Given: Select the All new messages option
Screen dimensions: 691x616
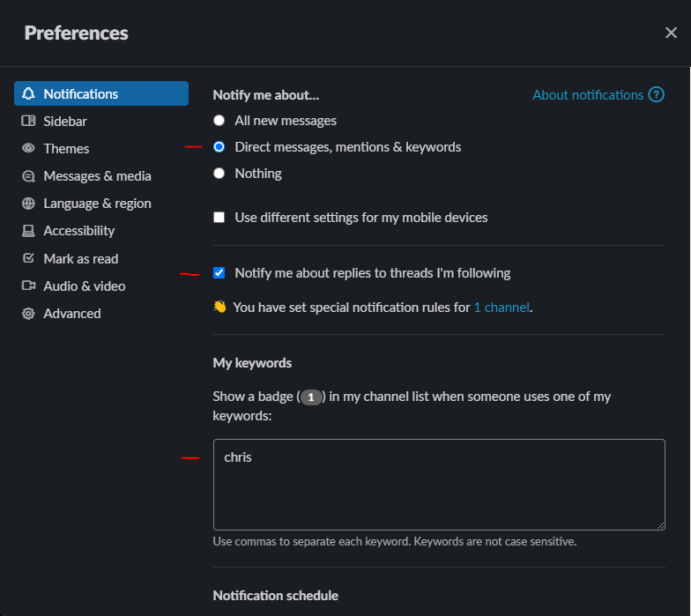Looking at the screenshot, I should (x=219, y=121).
